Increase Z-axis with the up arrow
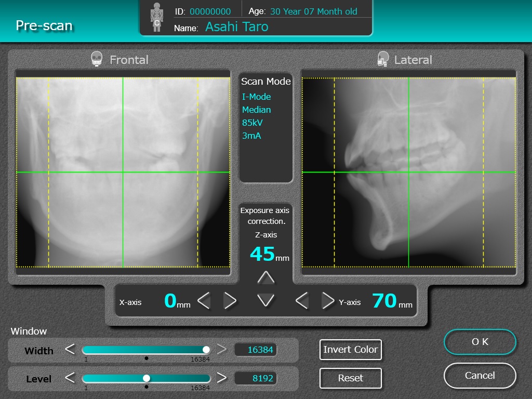Viewport: 532px width, 399px height. pos(265,277)
